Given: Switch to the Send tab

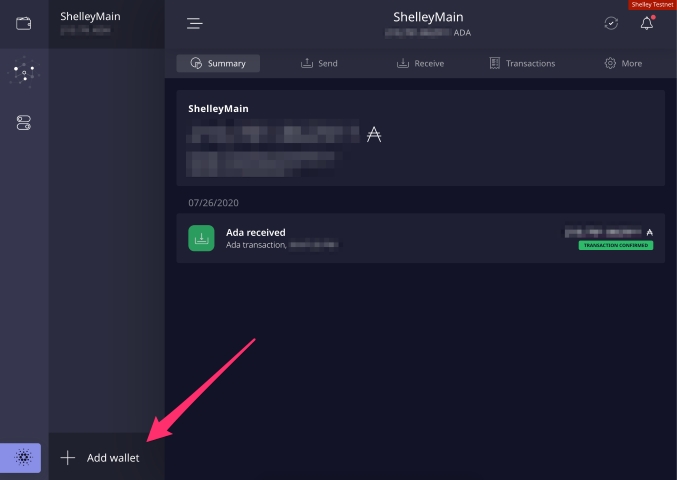Looking at the screenshot, I should 319,63.
